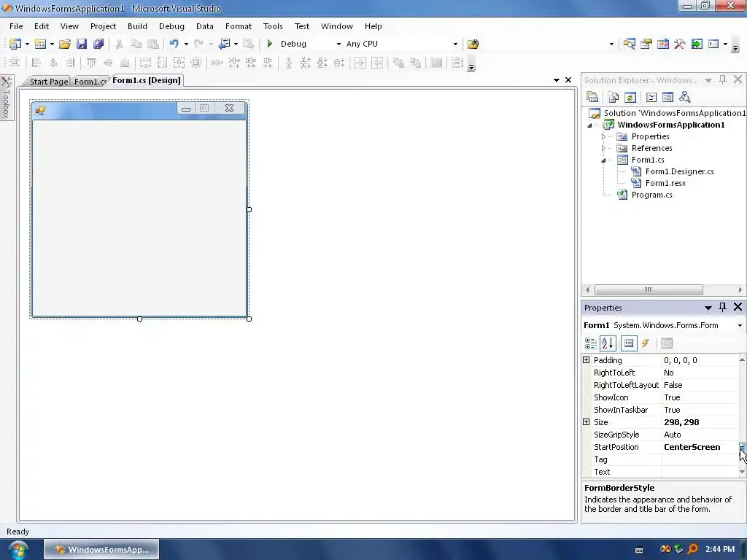Click the Properties scrollbar down arrow
The width and height of the screenshot is (747, 560).
coord(742,472)
